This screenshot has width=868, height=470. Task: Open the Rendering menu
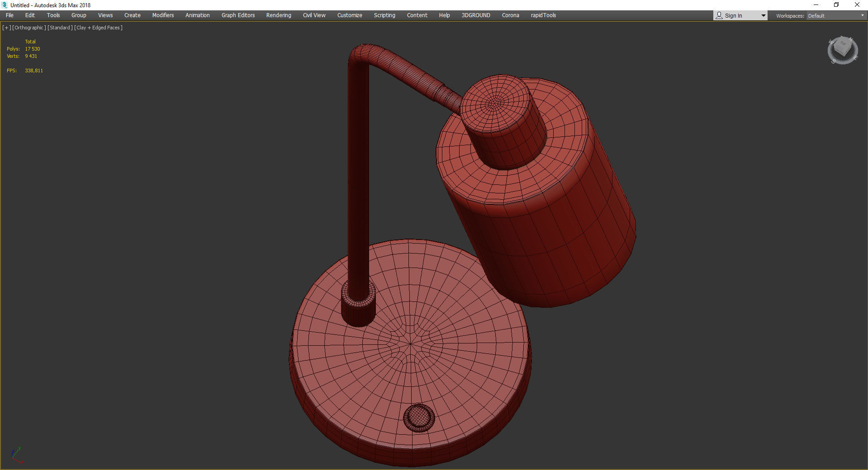(x=279, y=15)
